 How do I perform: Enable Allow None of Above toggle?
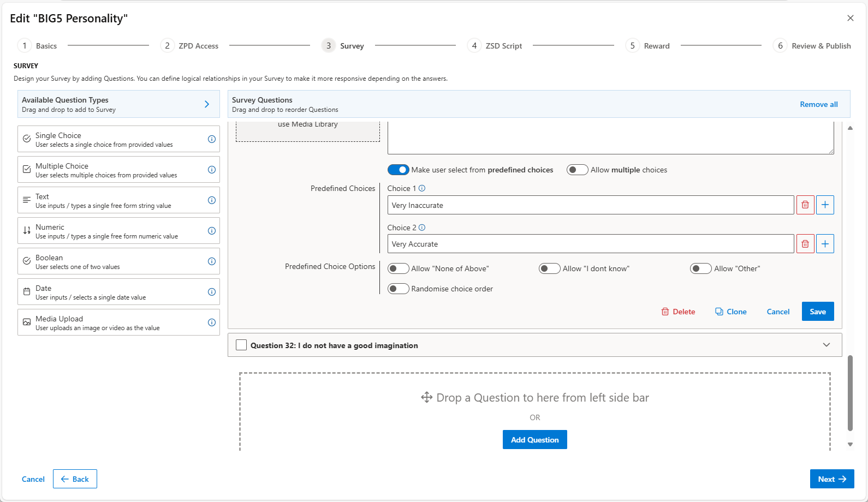point(399,268)
